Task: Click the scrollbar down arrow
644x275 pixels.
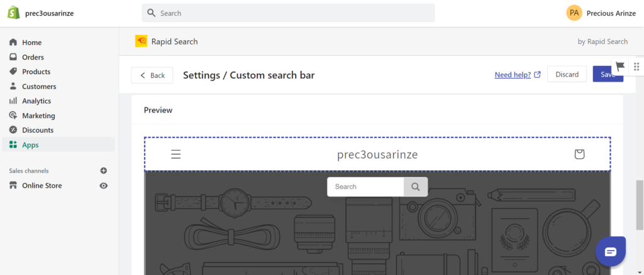Action: click(x=640, y=272)
